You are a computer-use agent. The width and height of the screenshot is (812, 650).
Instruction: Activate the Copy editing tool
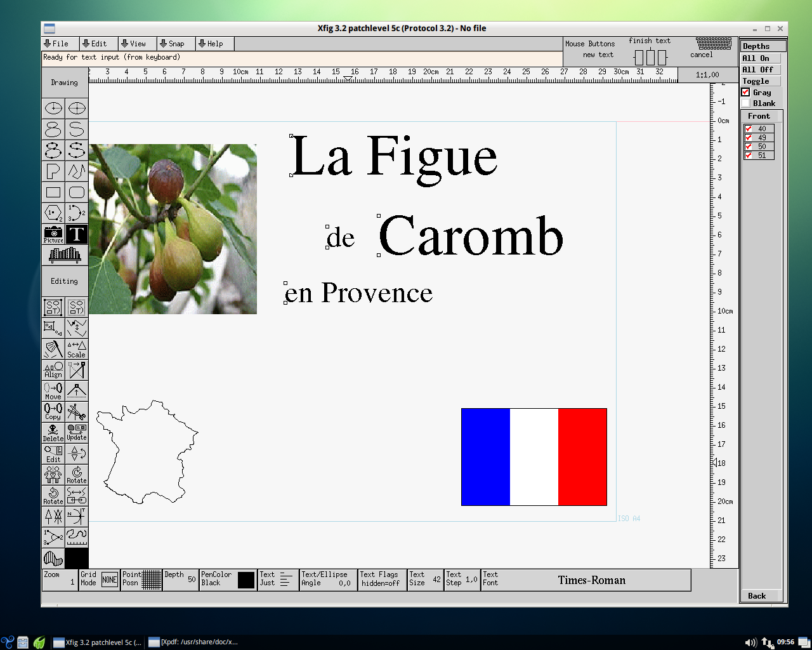point(53,411)
